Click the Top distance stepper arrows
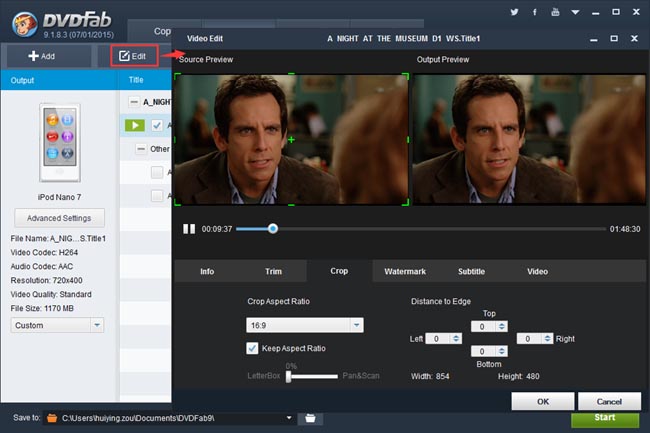Image resolution: width=650 pixels, height=433 pixels. 502,327
